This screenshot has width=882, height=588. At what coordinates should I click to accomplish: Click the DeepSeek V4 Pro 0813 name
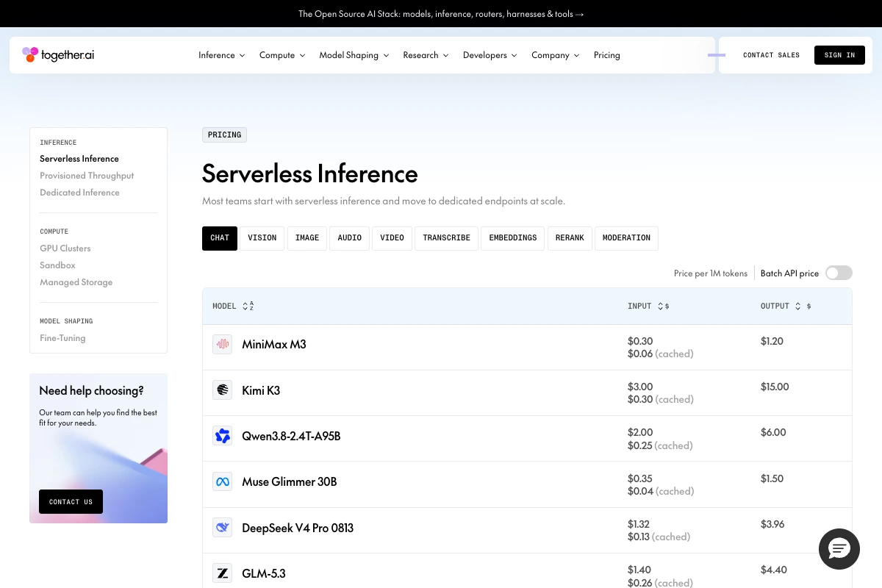[298, 528]
